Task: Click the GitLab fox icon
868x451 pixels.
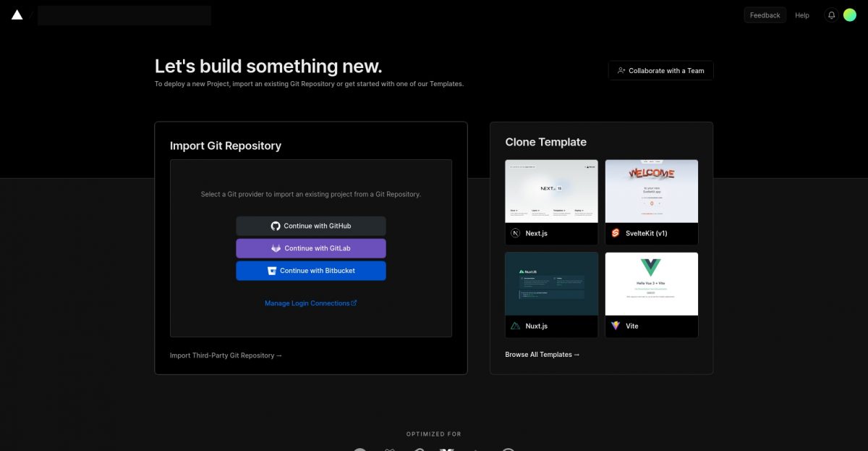Action: [x=276, y=248]
